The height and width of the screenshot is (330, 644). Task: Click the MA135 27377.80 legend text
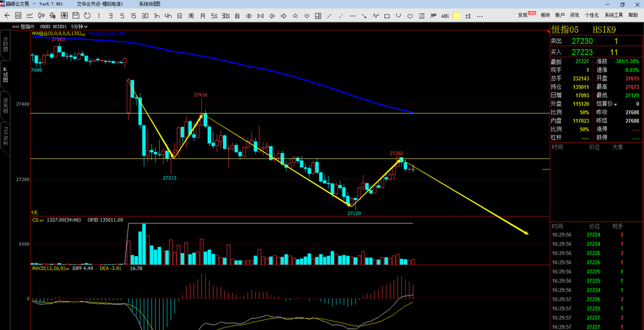pos(107,33)
